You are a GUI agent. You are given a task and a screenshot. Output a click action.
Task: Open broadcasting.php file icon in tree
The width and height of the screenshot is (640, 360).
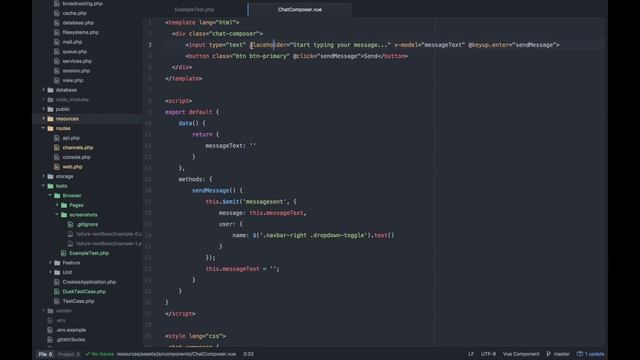tap(57, 4)
